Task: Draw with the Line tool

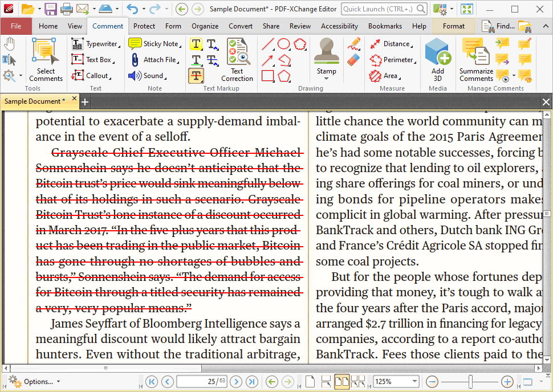Action: [268, 44]
